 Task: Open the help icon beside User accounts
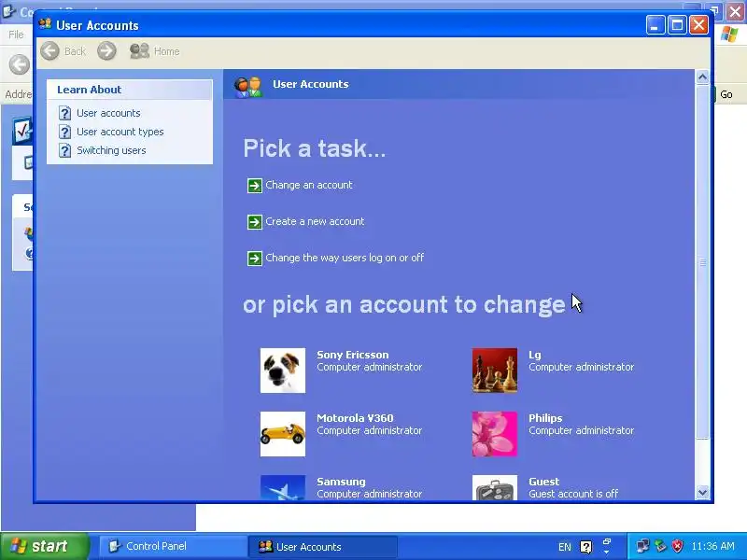point(64,113)
